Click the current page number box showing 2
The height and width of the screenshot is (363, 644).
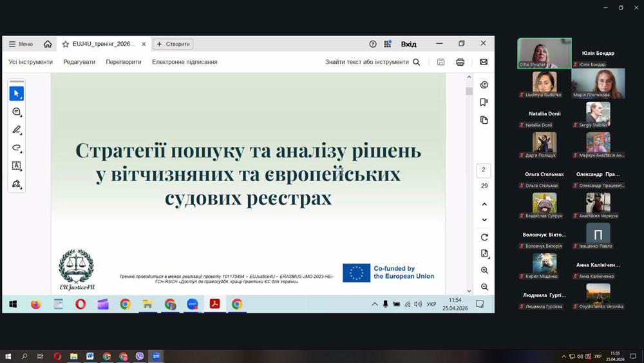tap(484, 170)
